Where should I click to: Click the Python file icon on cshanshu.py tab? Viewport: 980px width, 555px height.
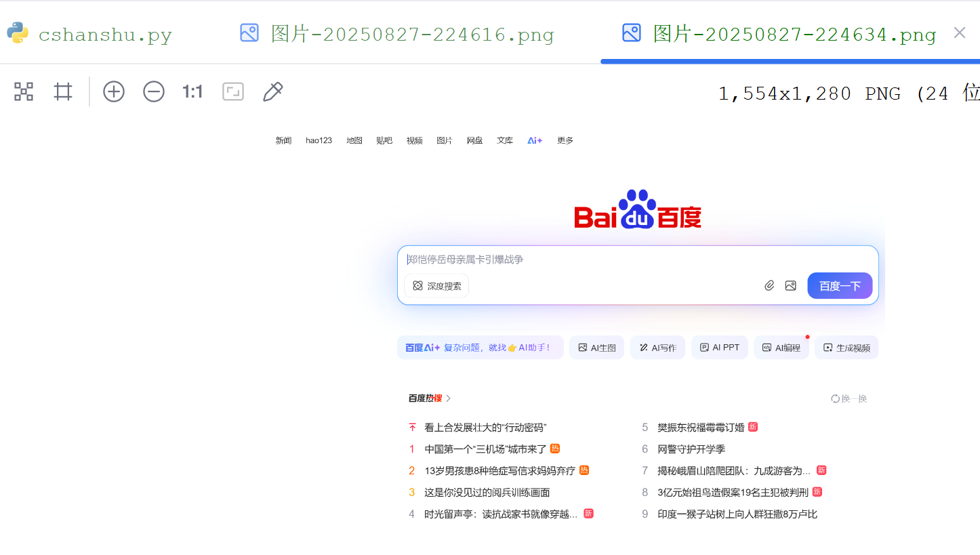(x=18, y=33)
